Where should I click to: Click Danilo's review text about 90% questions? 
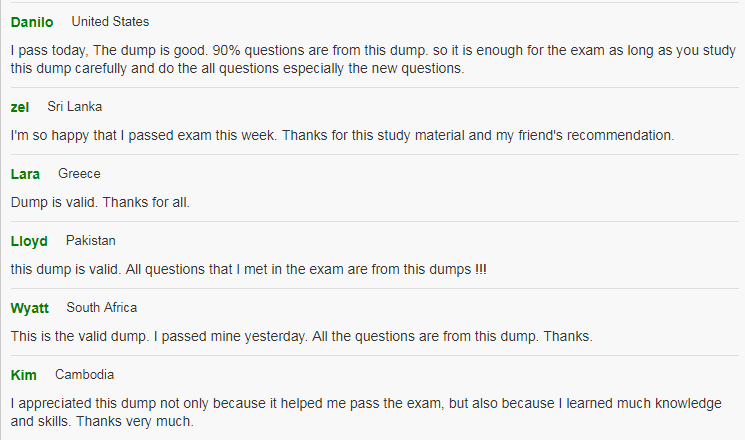373,59
